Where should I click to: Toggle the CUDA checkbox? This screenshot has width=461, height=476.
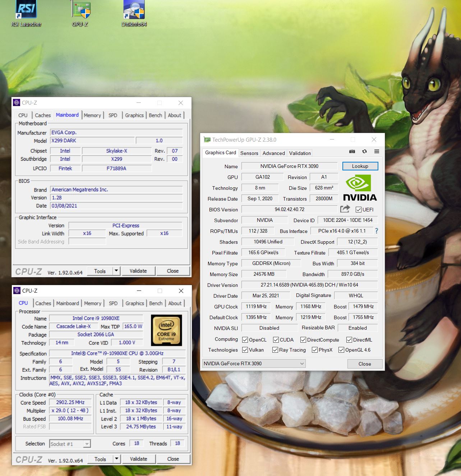point(276,340)
